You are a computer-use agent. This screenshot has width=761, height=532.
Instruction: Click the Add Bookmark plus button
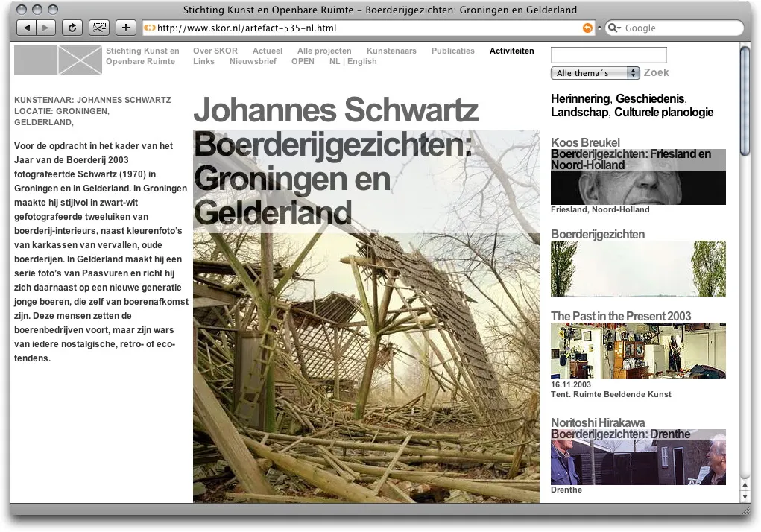(125, 28)
